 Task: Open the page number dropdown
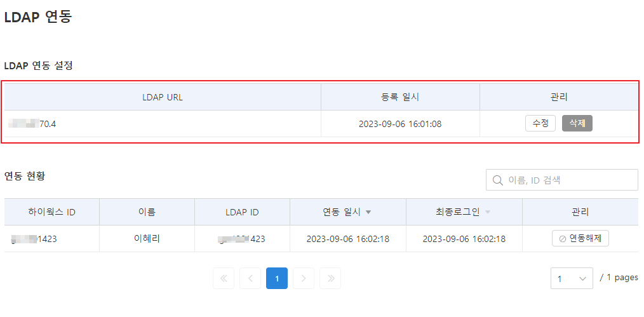coord(572,278)
